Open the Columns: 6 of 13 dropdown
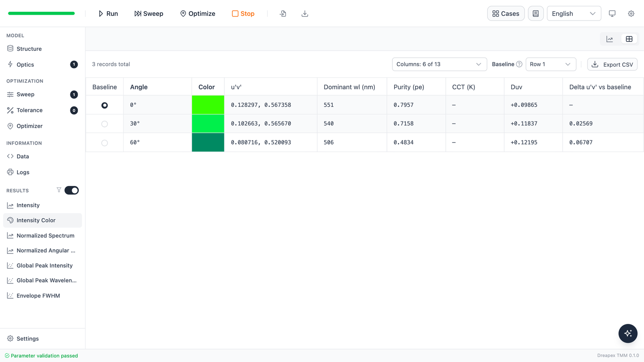 tap(439, 64)
